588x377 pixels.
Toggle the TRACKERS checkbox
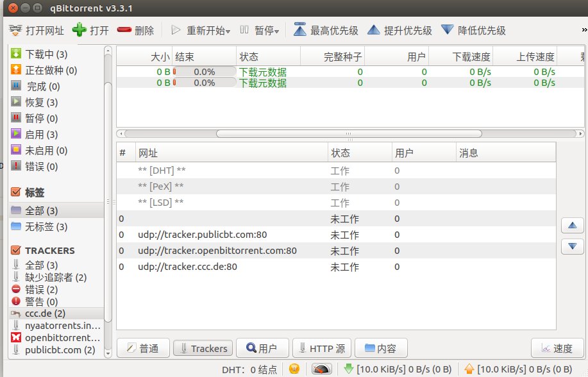click(x=16, y=250)
